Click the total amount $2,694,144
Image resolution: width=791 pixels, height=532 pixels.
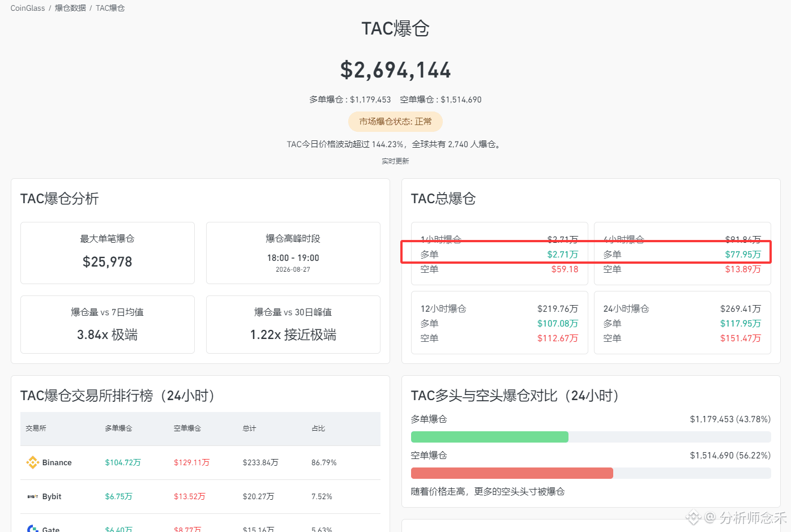[x=395, y=70]
